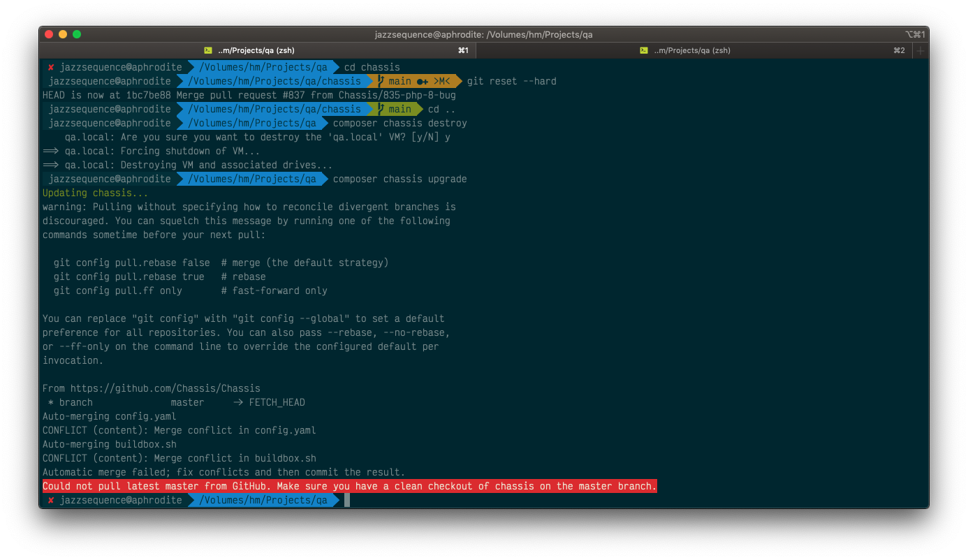968x560 pixels.
Task: Click the terminal cursor at the last prompt
Action: tap(347, 501)
